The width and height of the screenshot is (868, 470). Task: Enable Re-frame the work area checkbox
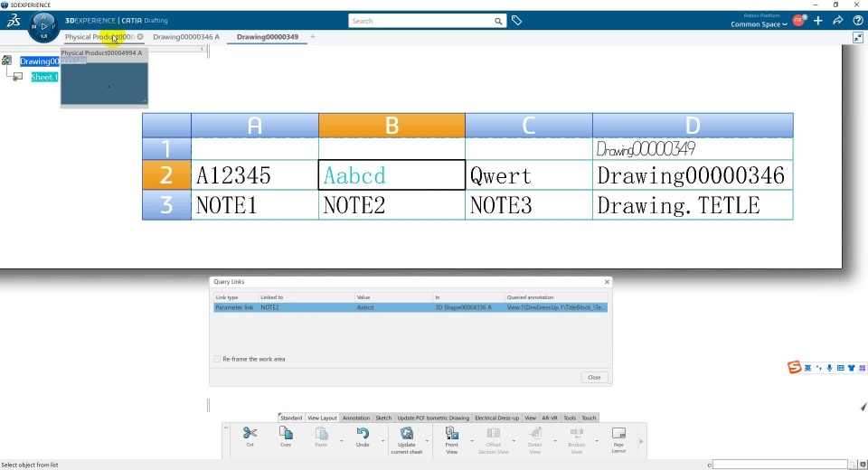(217, 359)
